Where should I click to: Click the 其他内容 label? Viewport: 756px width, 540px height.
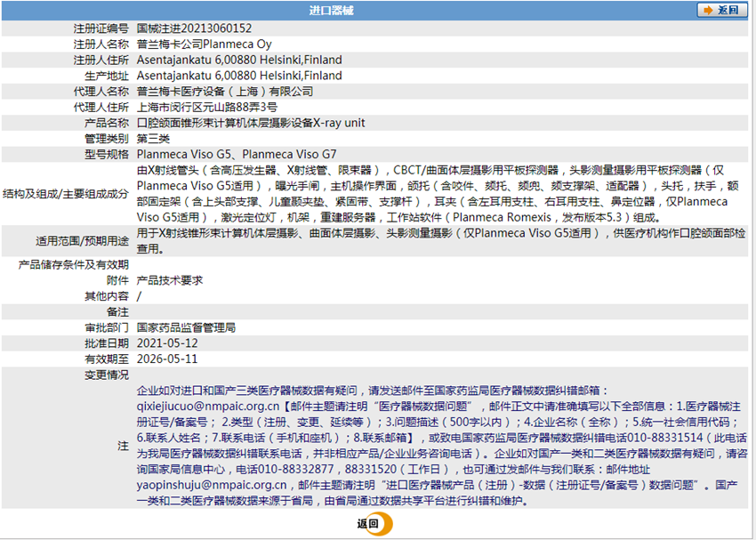(107, 296)
